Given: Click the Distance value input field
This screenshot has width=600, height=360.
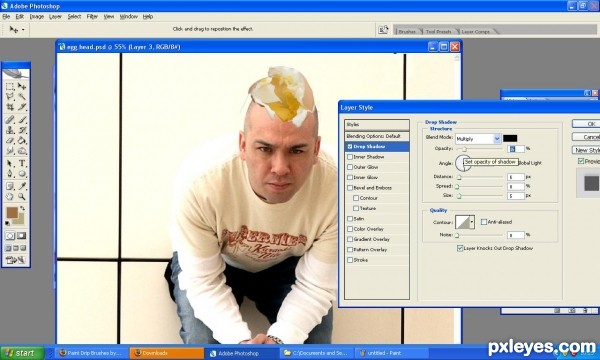Looking at the screenshot, I should click(x=516, y=177).
